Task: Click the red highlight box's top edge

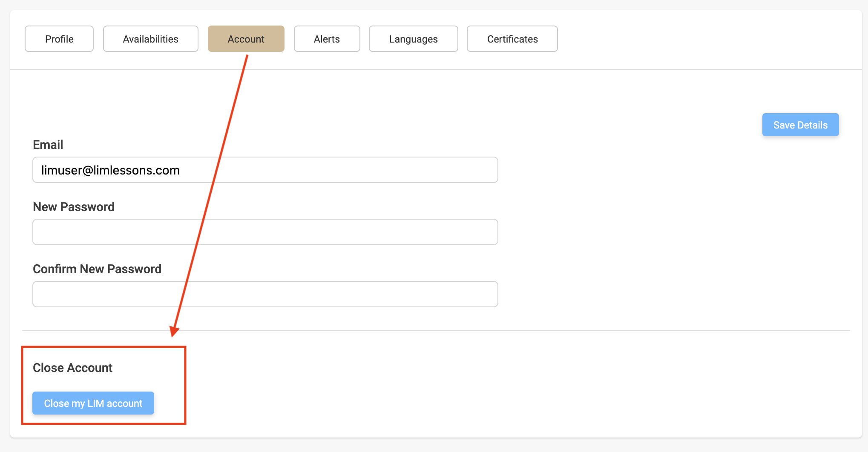Action: [103, 347]
